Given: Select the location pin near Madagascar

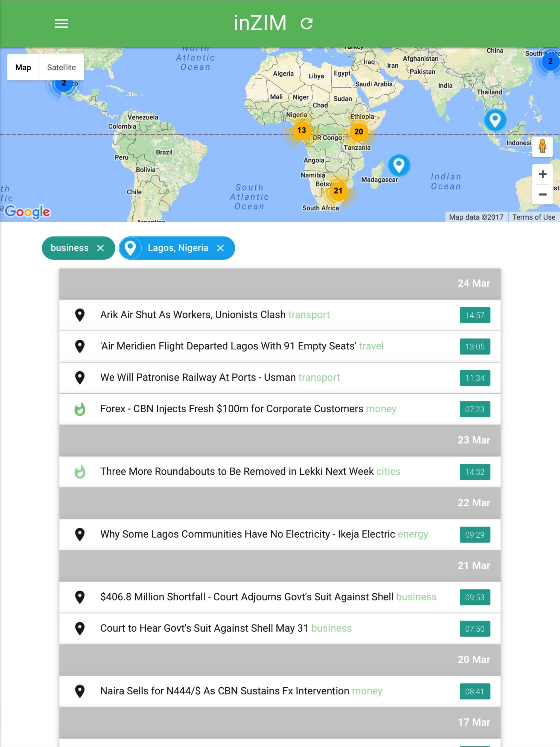Looking at the screenshot, I should coord(399,165).
